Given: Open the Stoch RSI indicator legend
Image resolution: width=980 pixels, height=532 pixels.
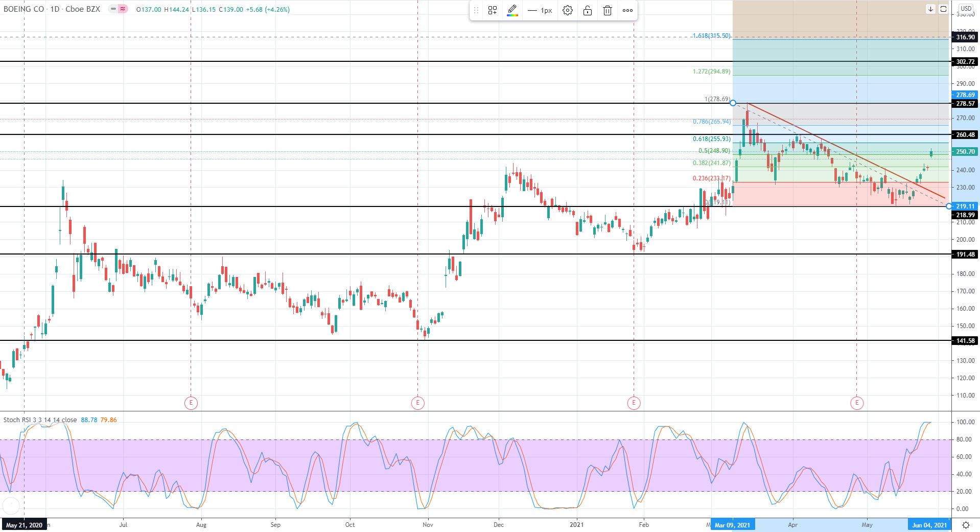Looking at the screenshot, I should (x=40, y=420).
